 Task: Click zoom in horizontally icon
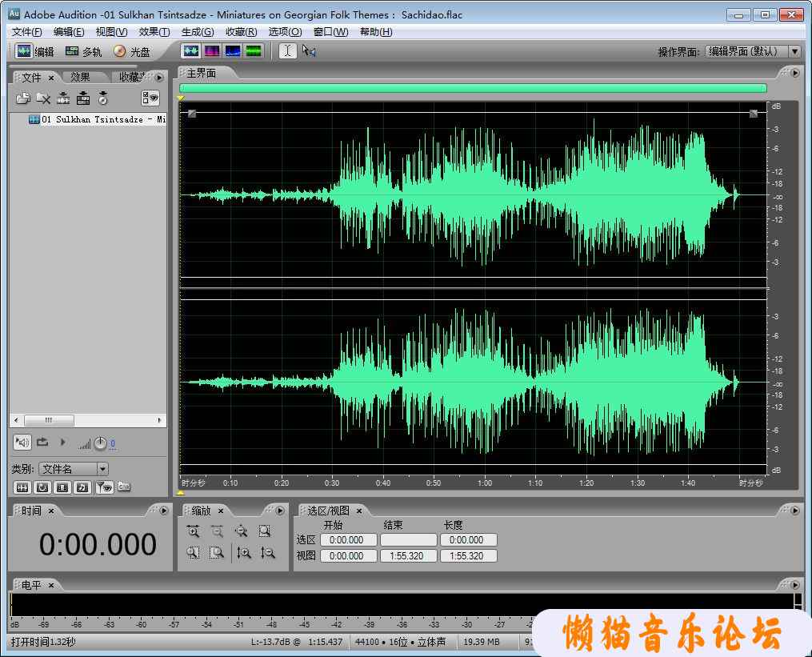click(x=193, y=531)
